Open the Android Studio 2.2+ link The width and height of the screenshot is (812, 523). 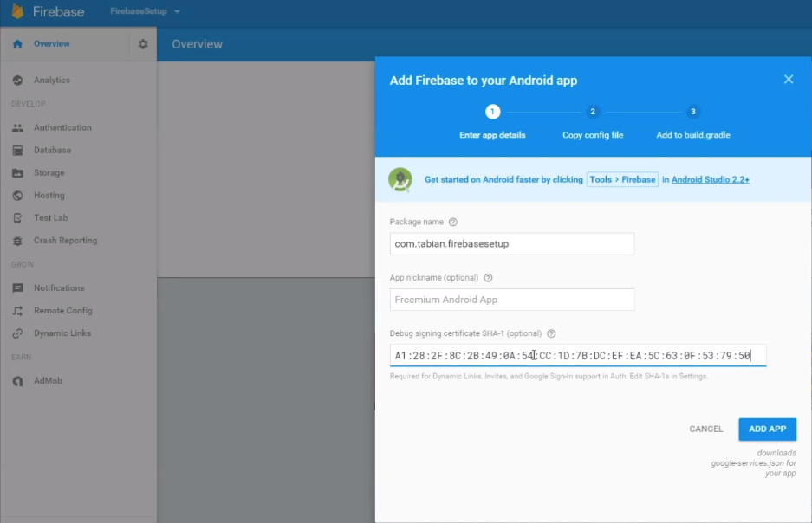tap(710, 179)
